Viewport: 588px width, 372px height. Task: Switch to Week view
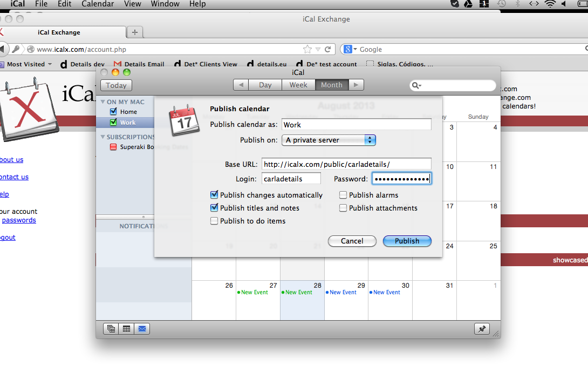[x=298, y=85]
